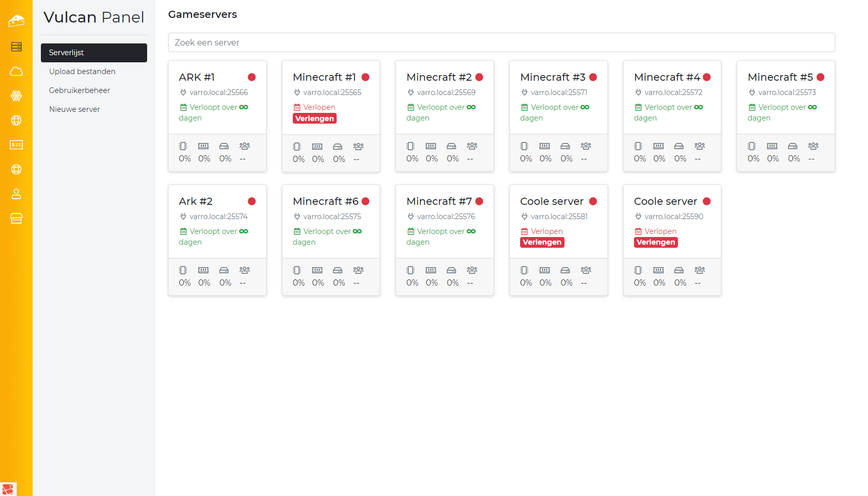Viewport: 868px width, 496px height.
Task: Select the globe icon in sidebar
Action: [x=16, y=121]
